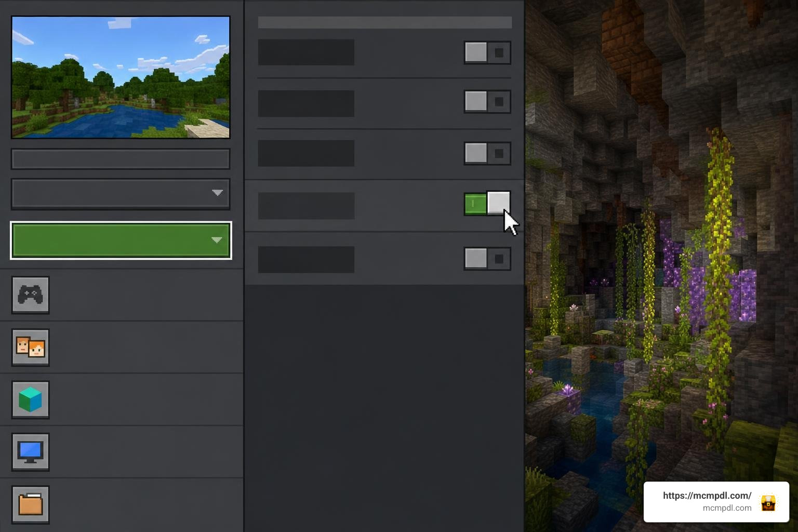Open the green highlighted dropdown
This screenshot has width=798, height=532.
(121, 241)
